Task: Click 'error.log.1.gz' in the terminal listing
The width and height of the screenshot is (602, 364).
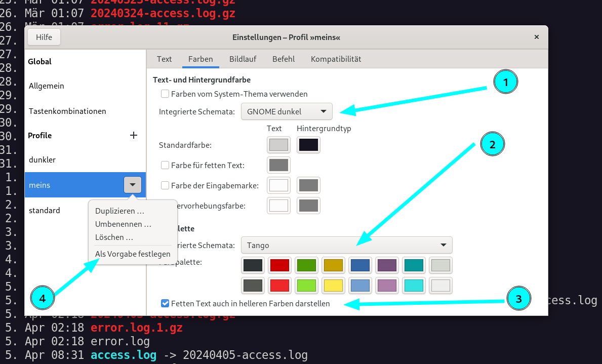Action: [137, 328]
